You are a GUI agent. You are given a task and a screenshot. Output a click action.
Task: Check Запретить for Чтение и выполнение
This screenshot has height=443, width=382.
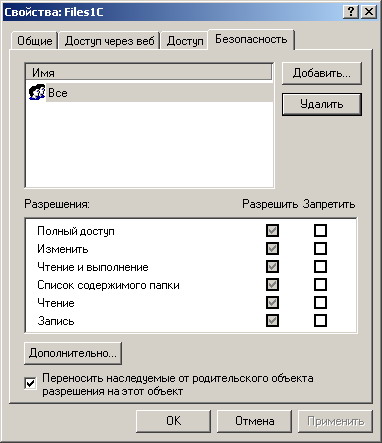[x=320, y=266]
